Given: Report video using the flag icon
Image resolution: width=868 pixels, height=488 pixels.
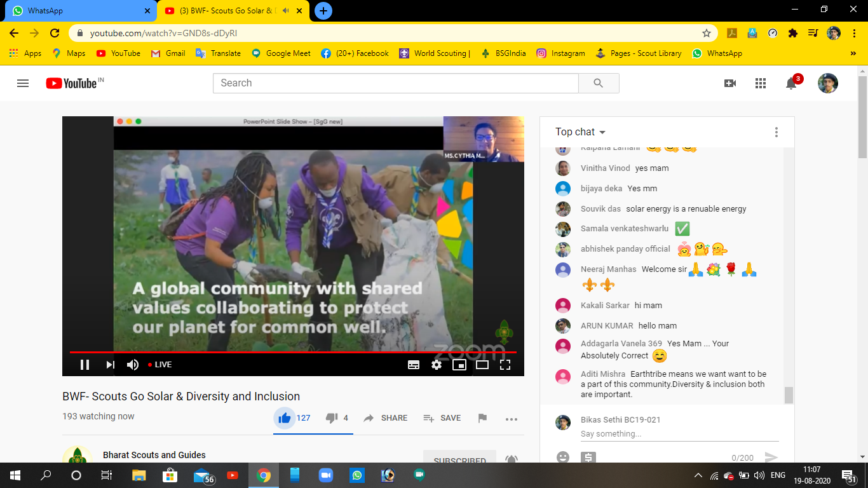Looking at the screenshot, I should (x=482, y=418).
